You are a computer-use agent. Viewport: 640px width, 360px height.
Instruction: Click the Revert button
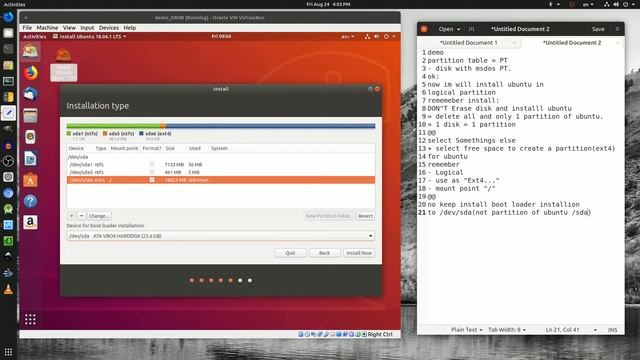point(365,216)
